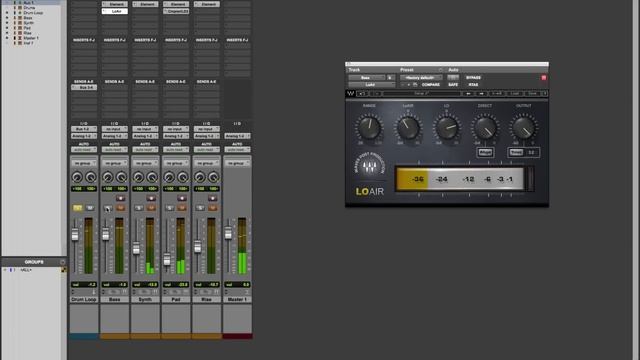Click the Waves Post Production logo badge

tap(369, 165)
